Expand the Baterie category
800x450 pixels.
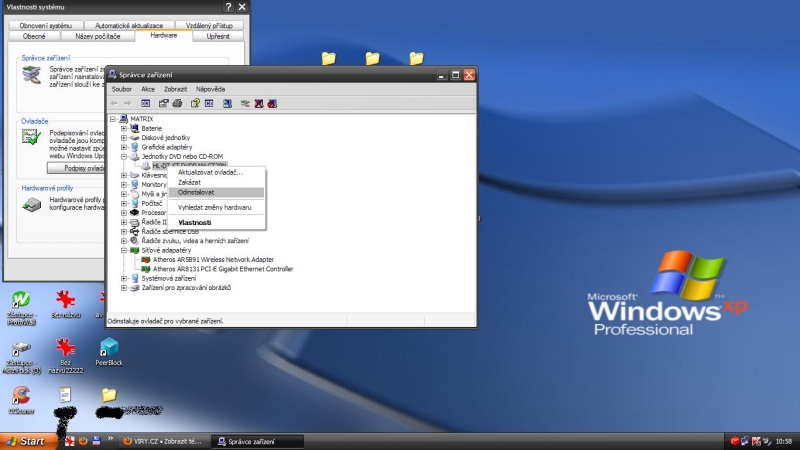[x=123, y=129]
